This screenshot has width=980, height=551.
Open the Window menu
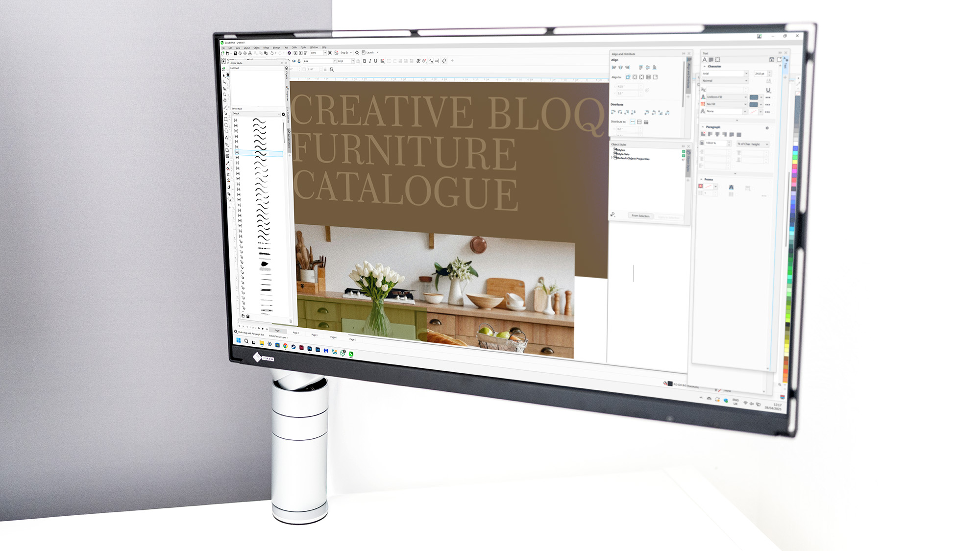pos(314,48)
